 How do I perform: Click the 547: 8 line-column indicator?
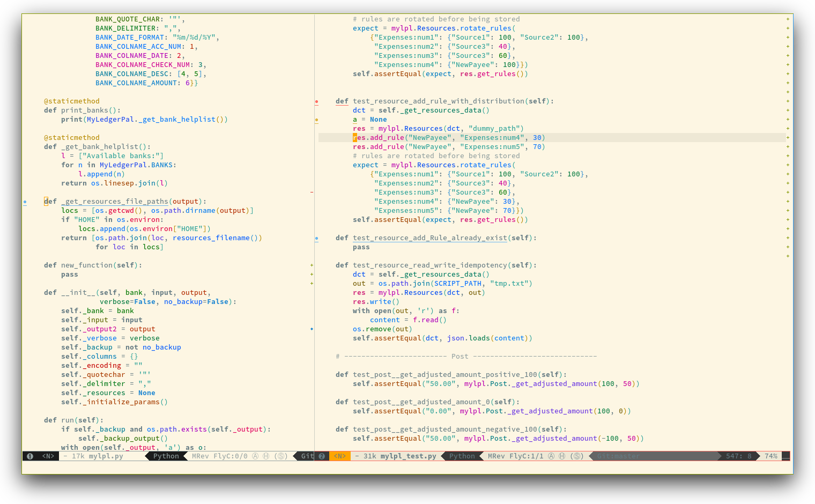pyautogui.click(x=738, y=456)
